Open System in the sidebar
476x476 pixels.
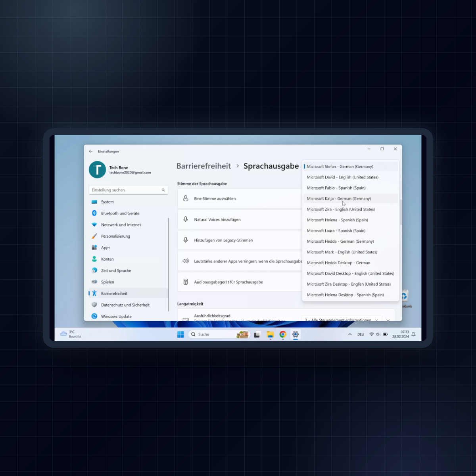coord(129,202)
